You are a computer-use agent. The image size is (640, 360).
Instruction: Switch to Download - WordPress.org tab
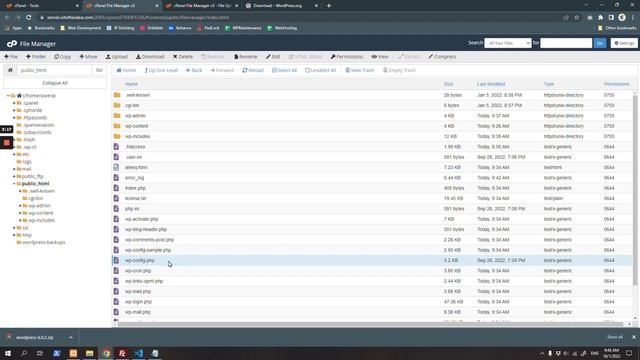click(x=282, y=6)
